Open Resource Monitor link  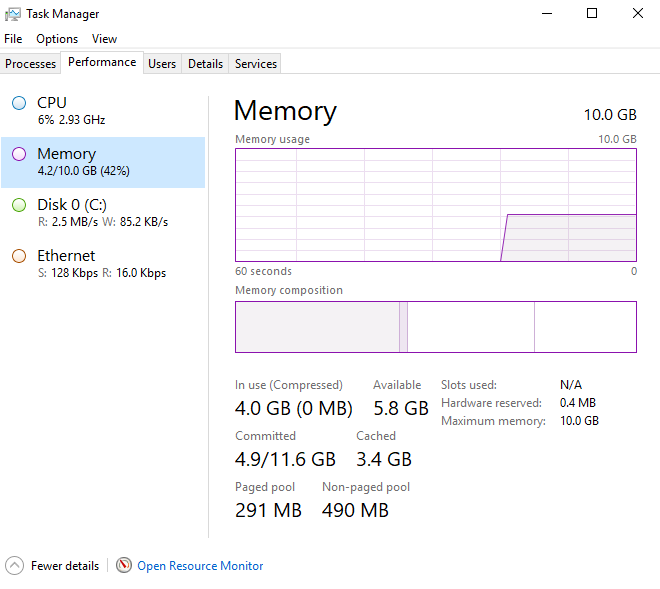coord(200,566)
